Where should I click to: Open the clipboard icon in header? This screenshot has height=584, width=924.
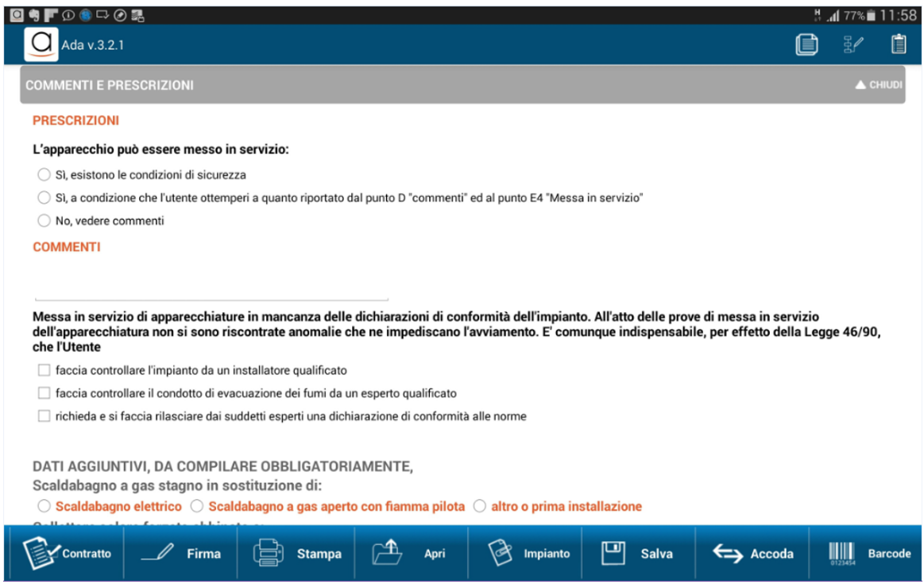point(898,44)
